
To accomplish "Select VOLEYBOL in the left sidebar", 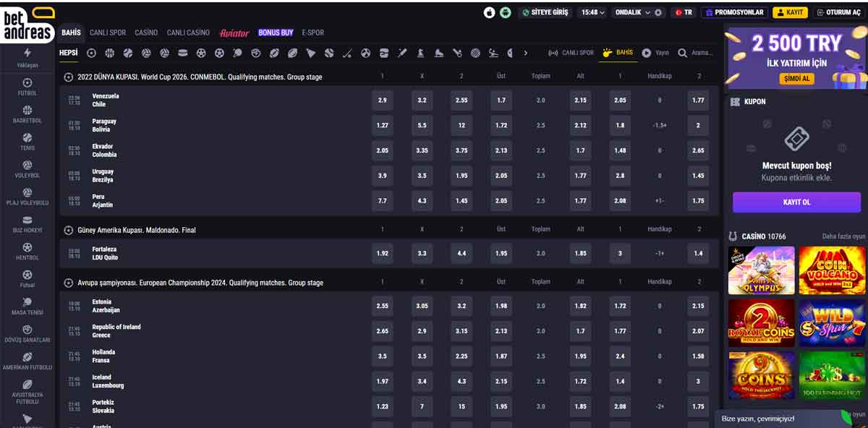I will click(27, 169).
